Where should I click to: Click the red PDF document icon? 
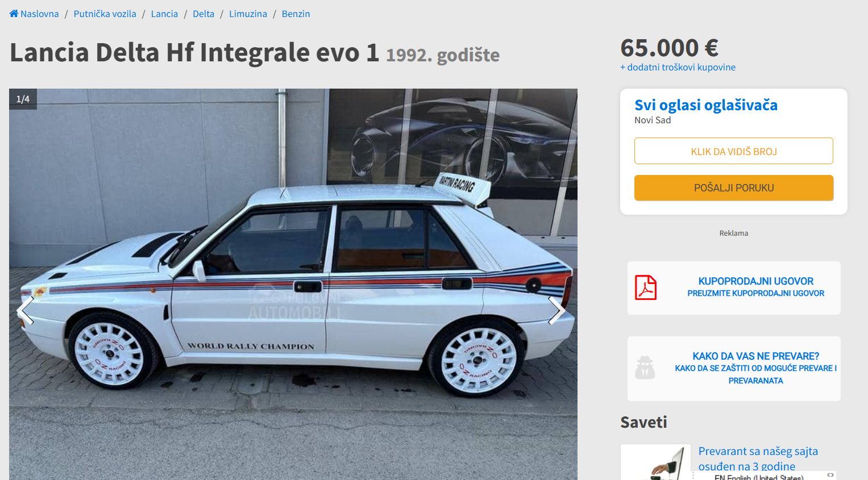646,287
